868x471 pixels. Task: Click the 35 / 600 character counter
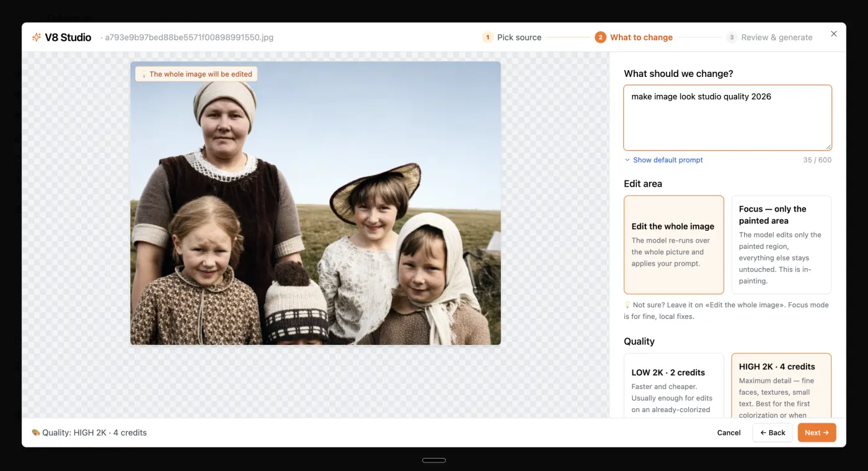tap(817, 160)
